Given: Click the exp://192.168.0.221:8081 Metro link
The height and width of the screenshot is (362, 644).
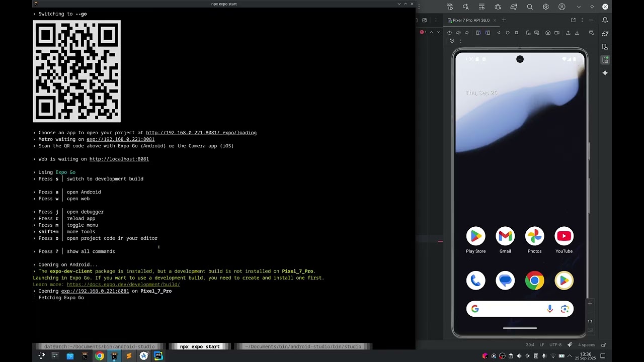Looking at the screenshot, I should coord(120,139).
